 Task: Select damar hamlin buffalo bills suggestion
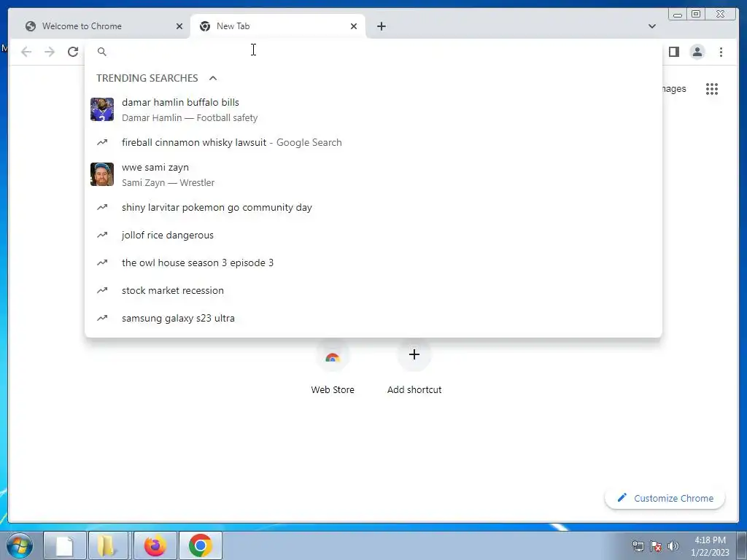(x=373, y=109)
